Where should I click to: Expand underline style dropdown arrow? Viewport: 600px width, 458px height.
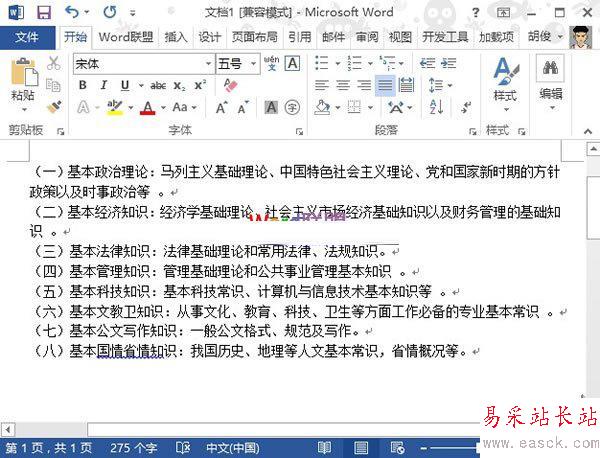point(141,85)
